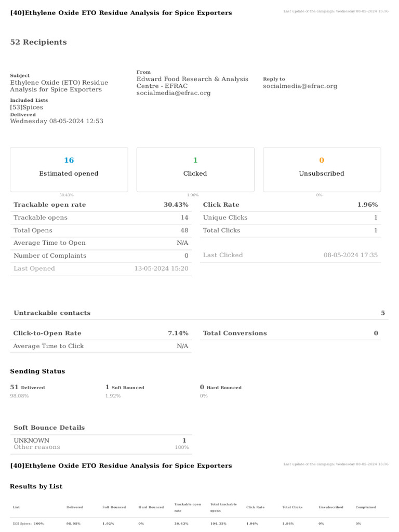Click the UNKNOWN soft bounce reason row
Image resolution: width=399 pixels, height=532 pixels.
pos(101,444)
